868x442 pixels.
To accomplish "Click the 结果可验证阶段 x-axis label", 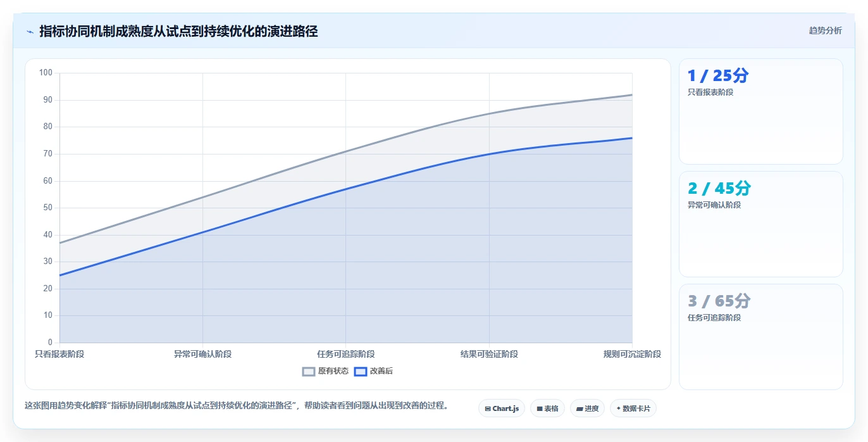I will pyautogui.click(x=489, y=354).
